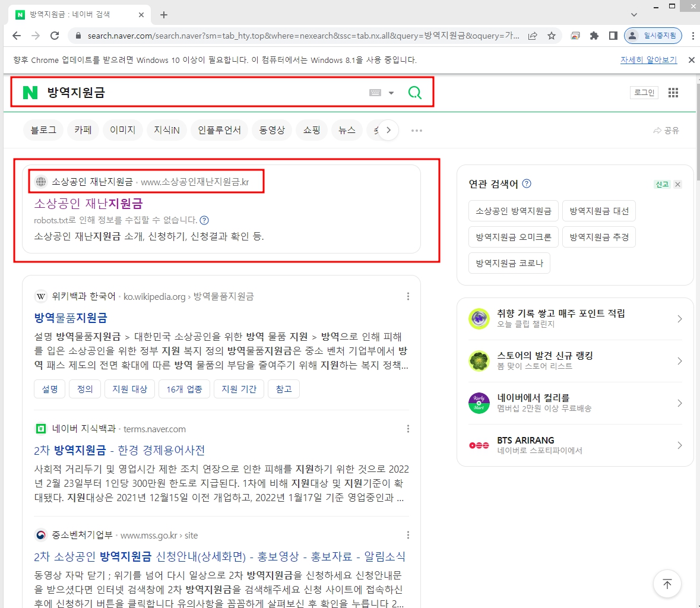This screenshot has height=608, width=700.
Task: Dismiss the Chrome update notification bar
Action: click(691, 60)
